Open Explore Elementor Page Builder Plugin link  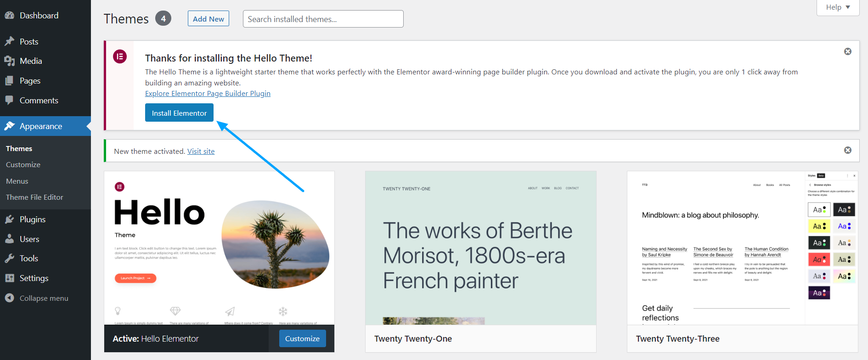tap(208, 93)
